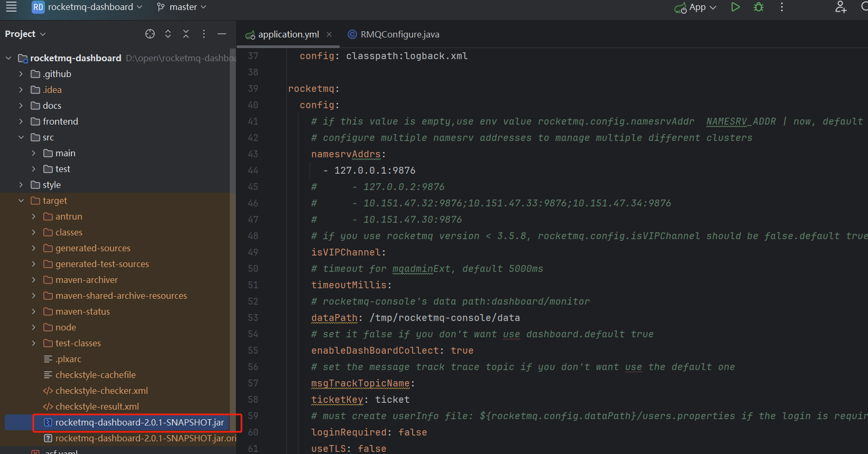Image resolution: width=868 pixels, height=454 pixels.
Task: Collapse the src folder
Action: coord(21,137)
